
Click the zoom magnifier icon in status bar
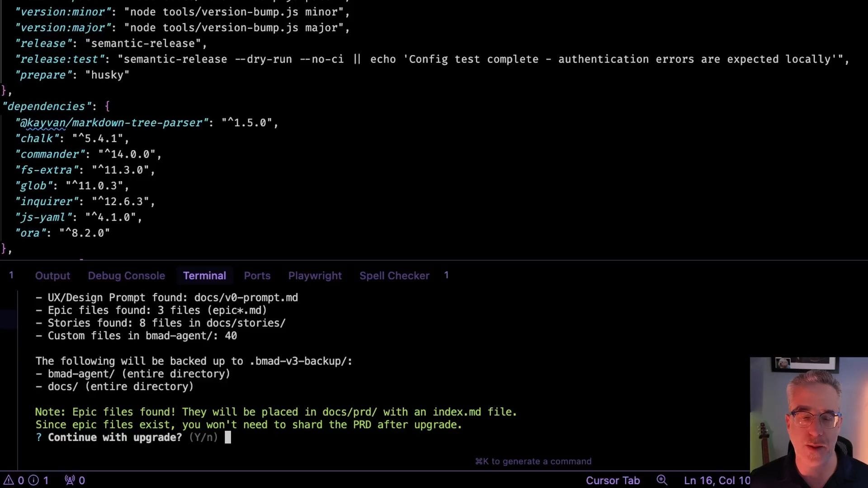(662, 480)
